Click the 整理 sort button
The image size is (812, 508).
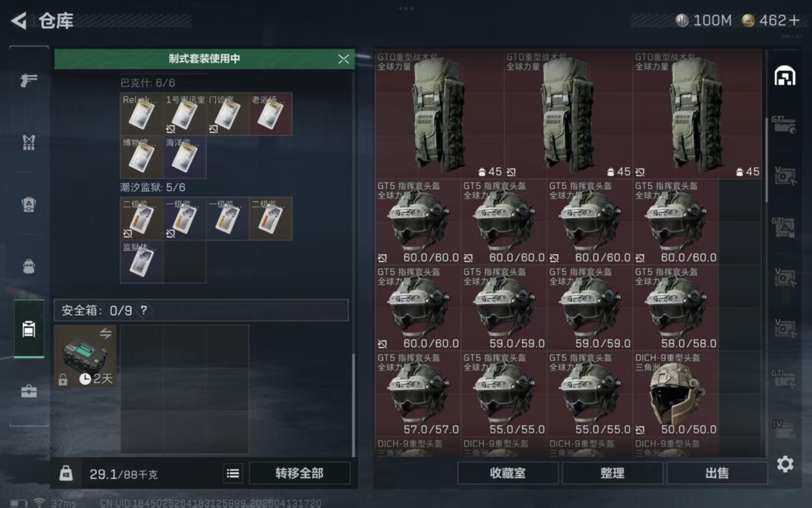[612, 473]
